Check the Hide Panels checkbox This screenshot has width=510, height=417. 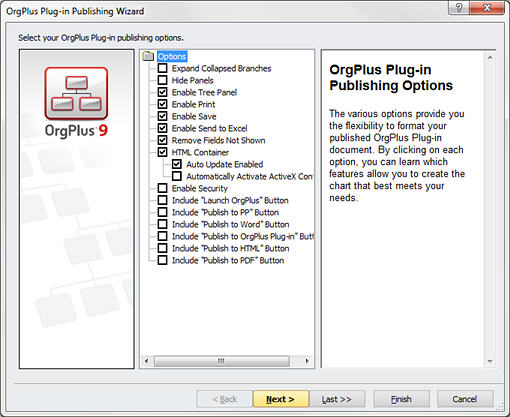pos(162,80)
